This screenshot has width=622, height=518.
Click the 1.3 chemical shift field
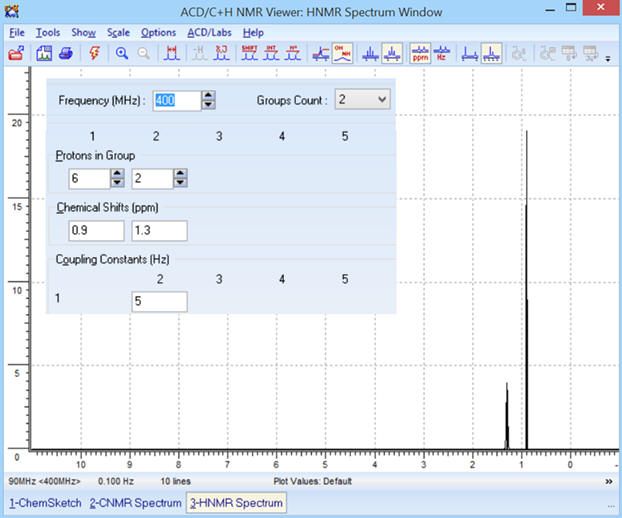159,231
